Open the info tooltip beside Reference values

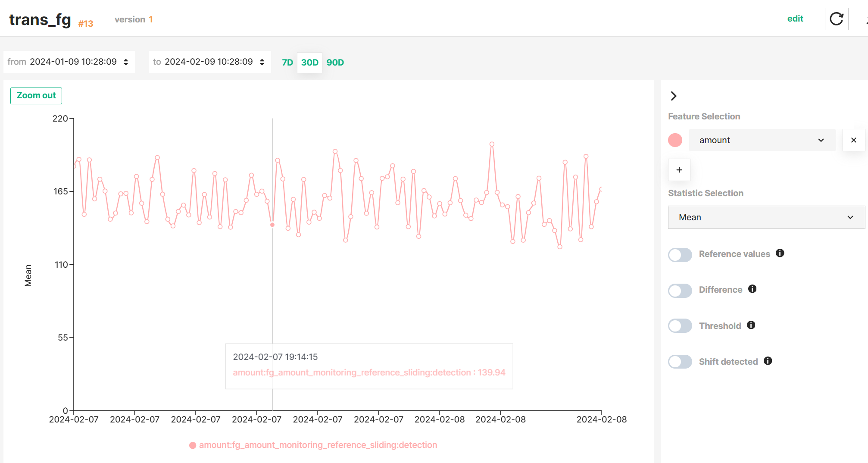pyautogui.click(x=780, y=253)
